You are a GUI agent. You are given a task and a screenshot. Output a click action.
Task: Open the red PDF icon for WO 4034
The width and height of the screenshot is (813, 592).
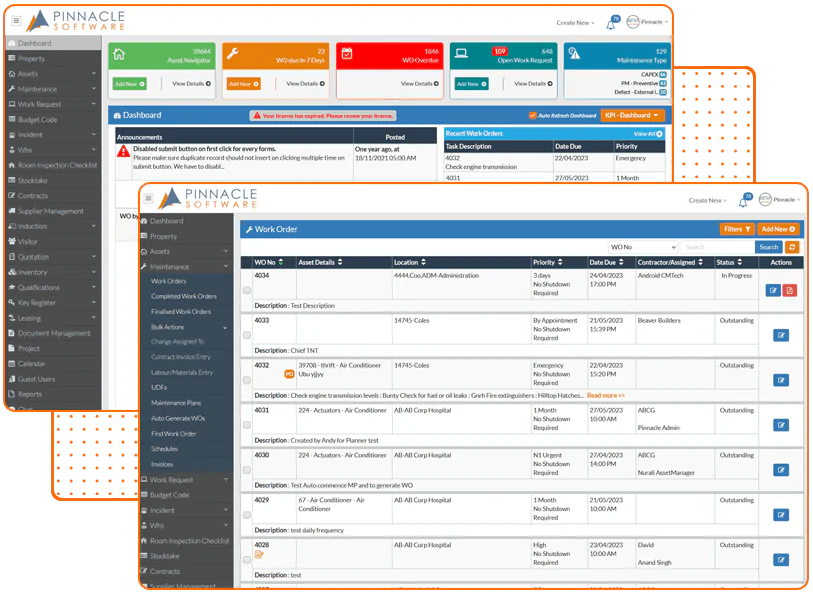(790, 290)
